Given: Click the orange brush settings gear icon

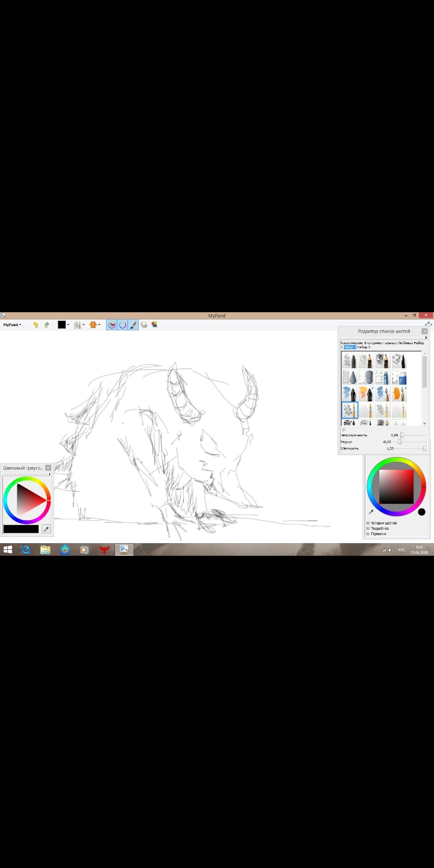Looking at the screenshot, I should coord(93,325).
